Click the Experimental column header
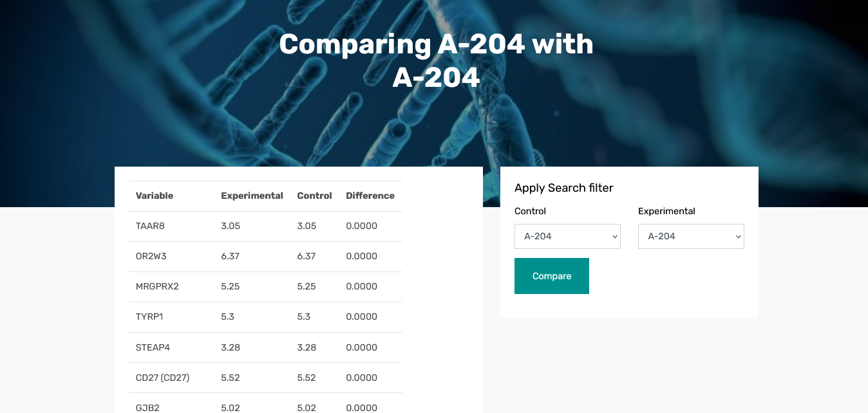Screen dimensions: 868x413 click(x=252, y=196)
